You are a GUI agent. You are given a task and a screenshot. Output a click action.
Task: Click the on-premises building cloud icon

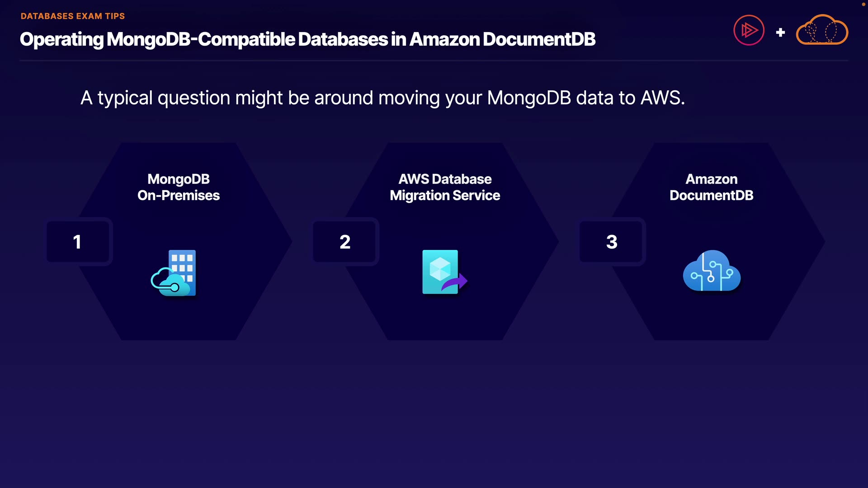point(175,273)
